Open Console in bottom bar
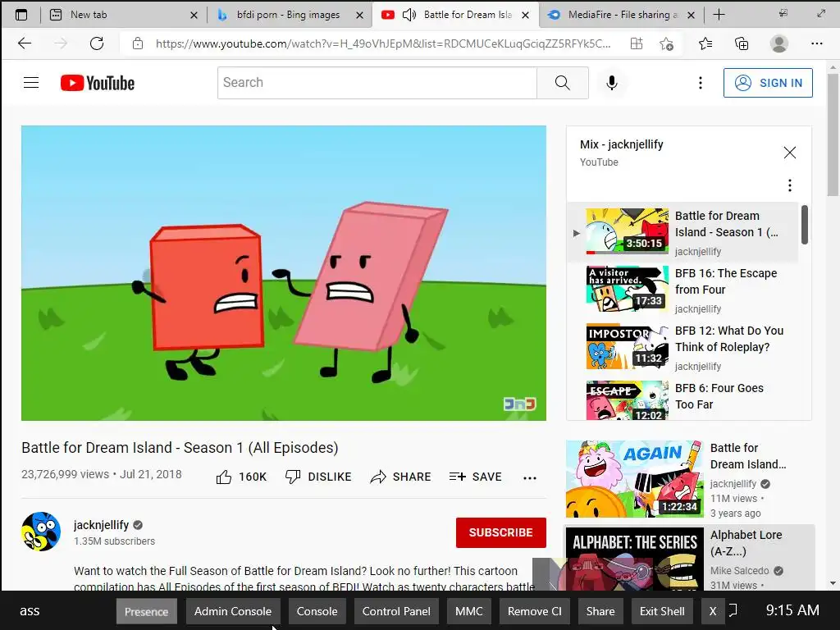The image size is (840, 630). (x=317, y=611)
